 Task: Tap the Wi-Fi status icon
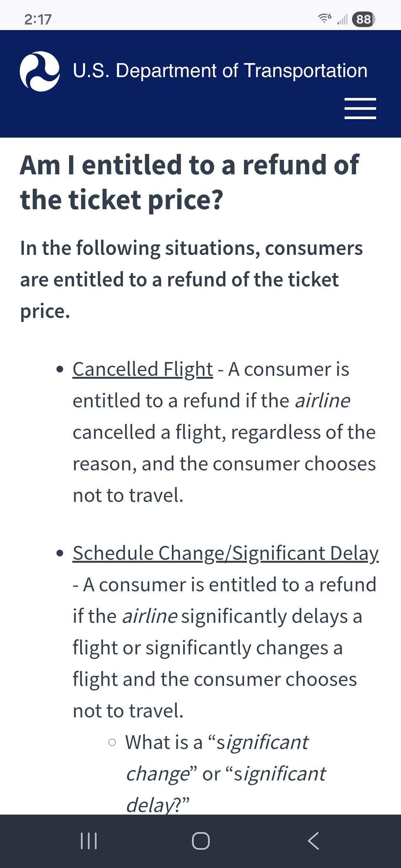[324, 19]
